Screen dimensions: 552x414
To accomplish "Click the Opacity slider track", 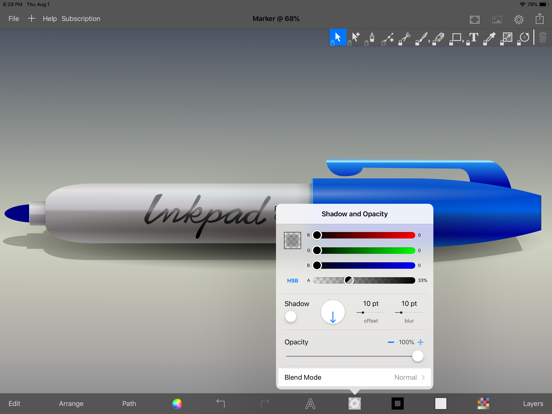I will pyautogui.click(x=355, y=356).
